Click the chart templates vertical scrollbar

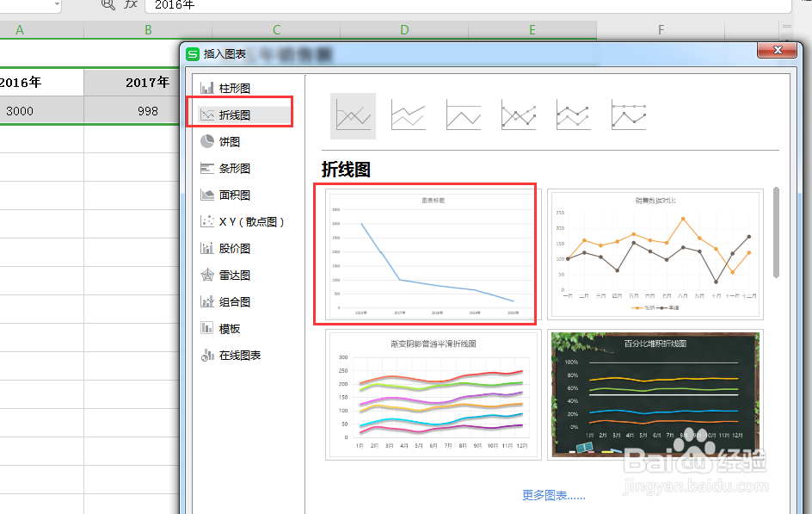(776, 232)
